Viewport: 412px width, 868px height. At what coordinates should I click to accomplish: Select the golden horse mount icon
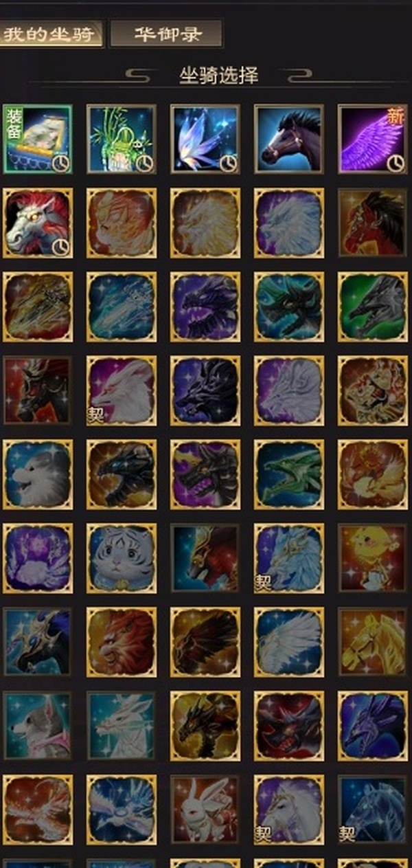[x=372, y=642]
